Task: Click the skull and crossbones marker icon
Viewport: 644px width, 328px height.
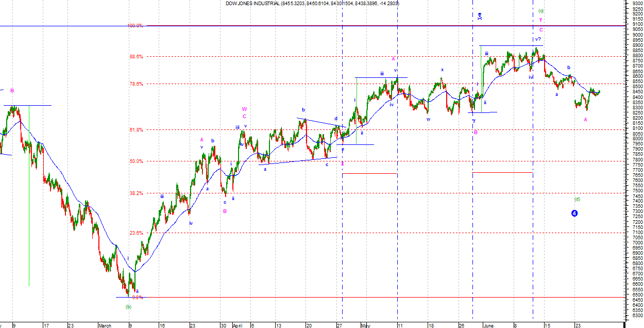Action: (479, 16)
